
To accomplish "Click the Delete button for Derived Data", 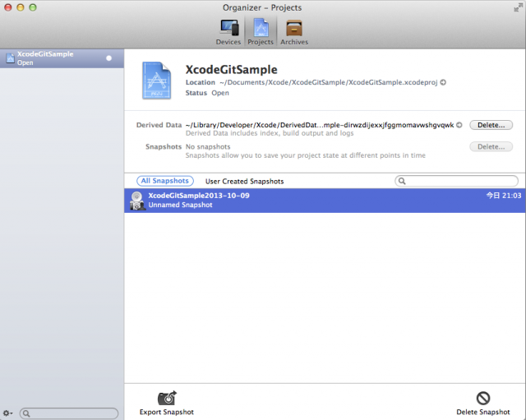I will pos(491,125).
